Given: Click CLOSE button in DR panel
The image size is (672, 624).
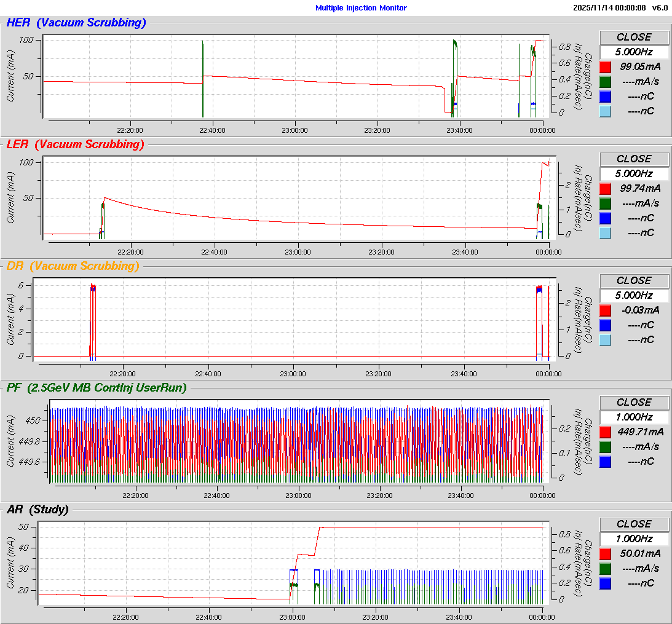Looking at the screenshot, I should click(634, 280).
